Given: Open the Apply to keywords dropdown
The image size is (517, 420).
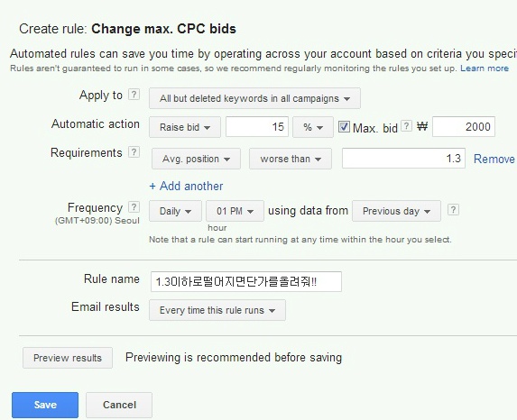Looking at the screenshot, I should (x=254, y=98).
